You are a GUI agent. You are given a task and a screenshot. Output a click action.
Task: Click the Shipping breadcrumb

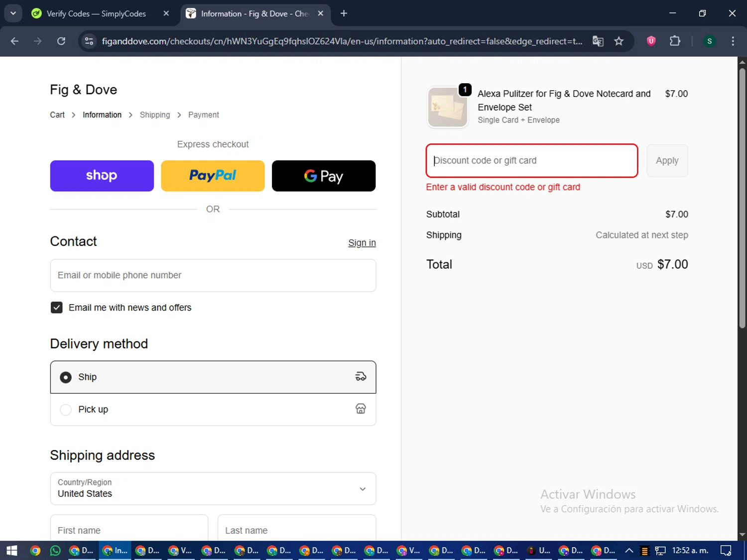155,115
